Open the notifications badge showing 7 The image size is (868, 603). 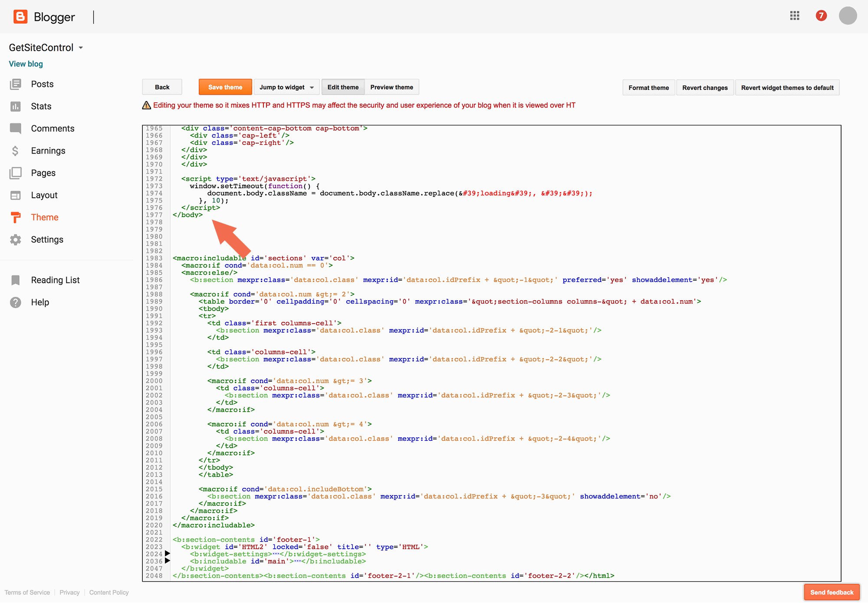click(x=821, y=16)
